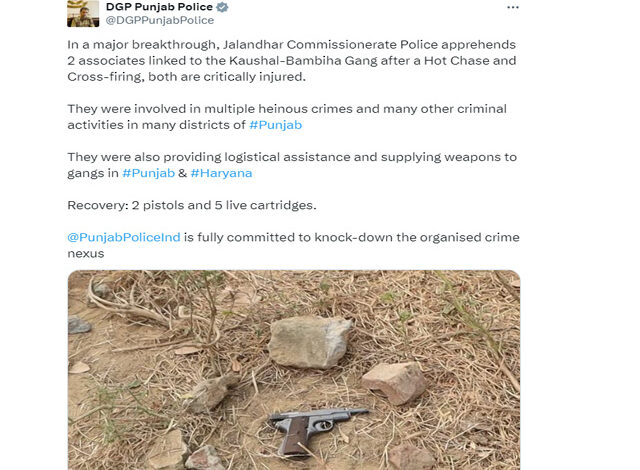640x470 pixels.
Task: Click the "Recovery: 2 pistols" line
Action: [x=192, y=205]
